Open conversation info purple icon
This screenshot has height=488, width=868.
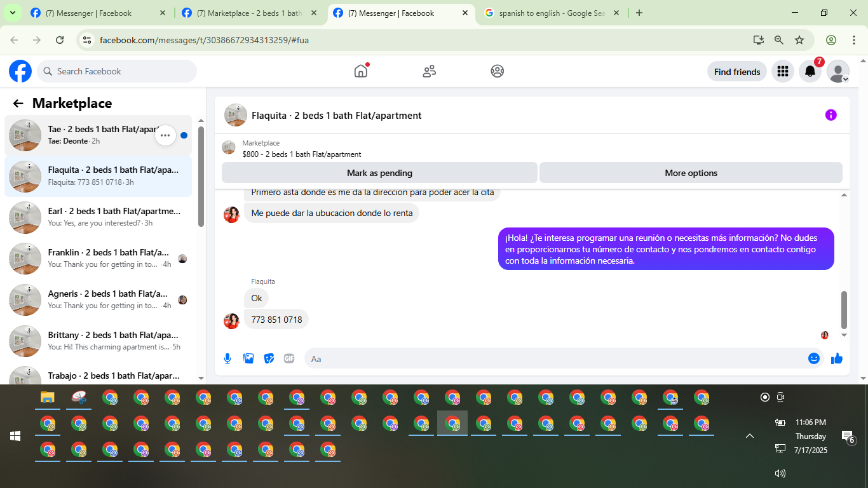pos(831,115)
